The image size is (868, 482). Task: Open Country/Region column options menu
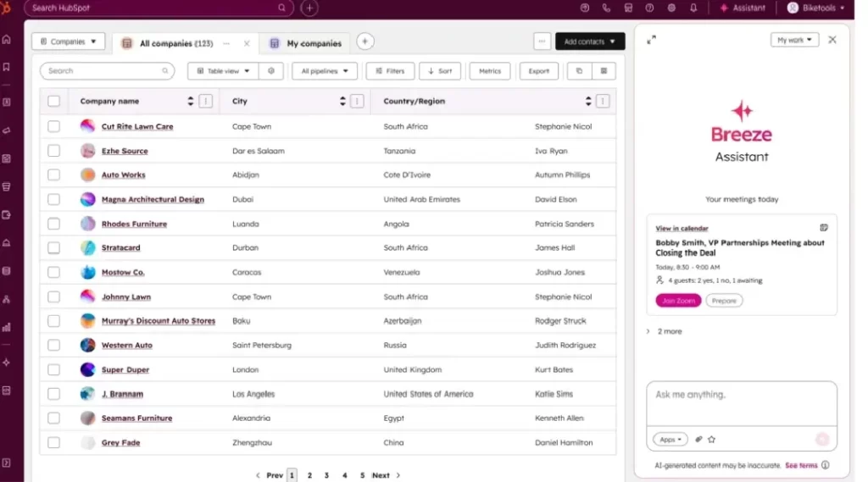[x=603, y=102]
